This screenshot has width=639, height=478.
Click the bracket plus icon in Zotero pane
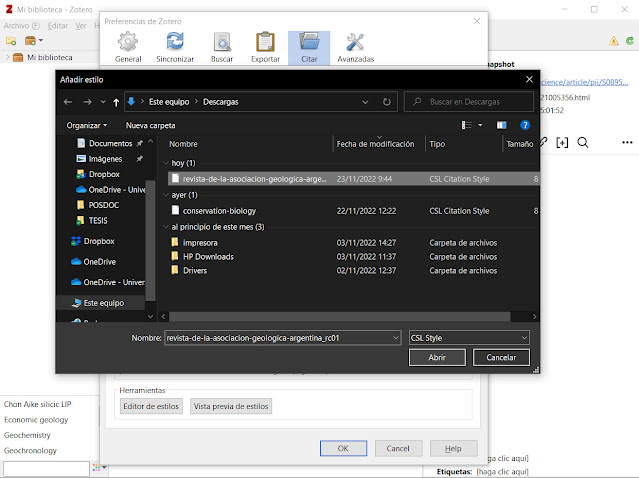pos(562,142)
